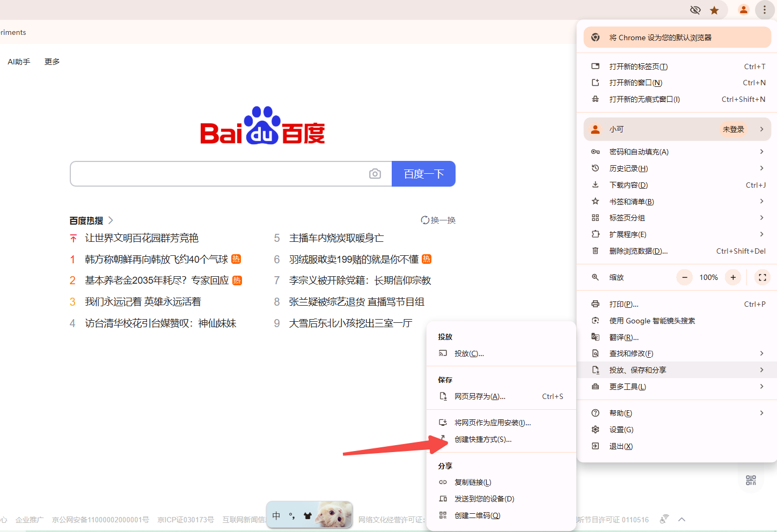Expand 投放、保存和分享 submenu
777x532 pixels.
[x=677, y=370]
